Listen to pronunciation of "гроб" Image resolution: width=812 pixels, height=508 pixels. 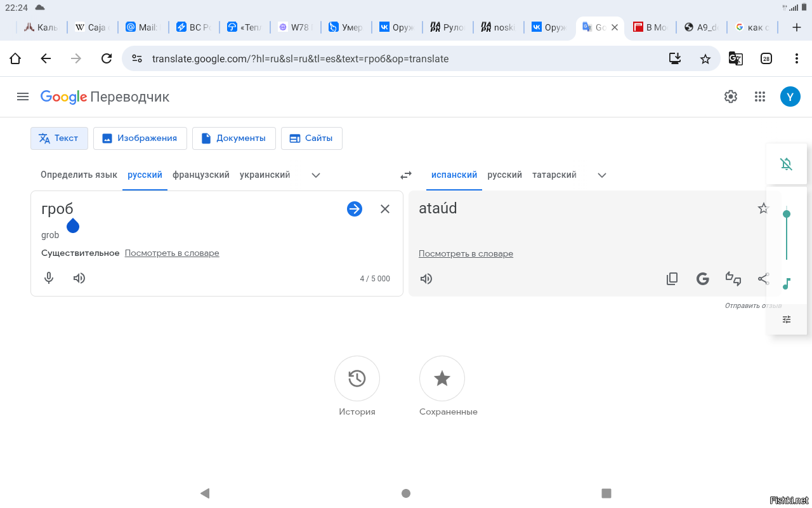pyautogui.click(x=79, y=278)
